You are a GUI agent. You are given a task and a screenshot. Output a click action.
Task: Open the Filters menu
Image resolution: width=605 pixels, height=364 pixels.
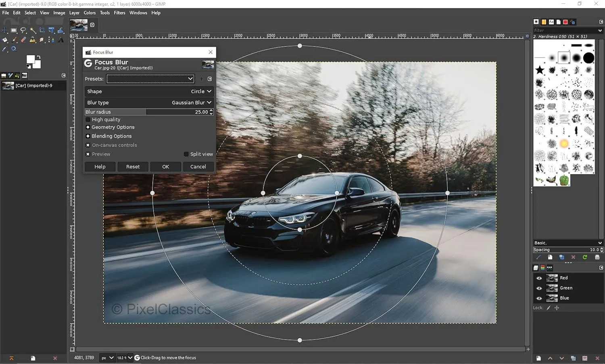[119, 12]
